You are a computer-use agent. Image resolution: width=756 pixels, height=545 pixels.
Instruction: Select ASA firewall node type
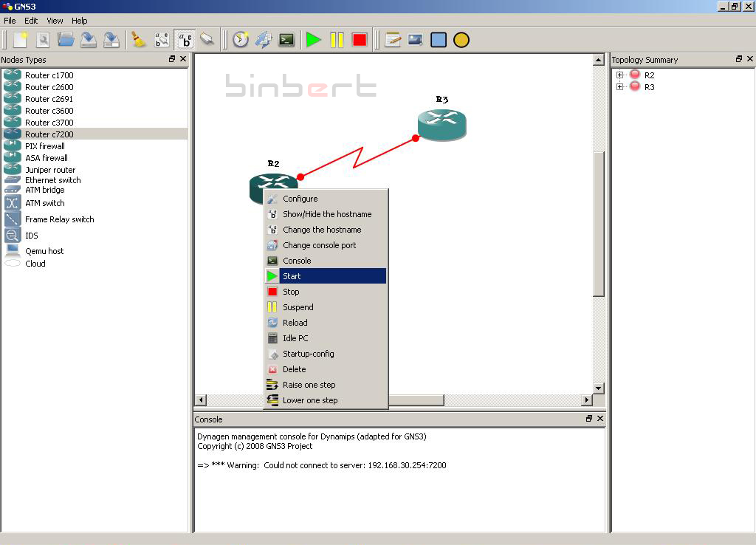94,158
